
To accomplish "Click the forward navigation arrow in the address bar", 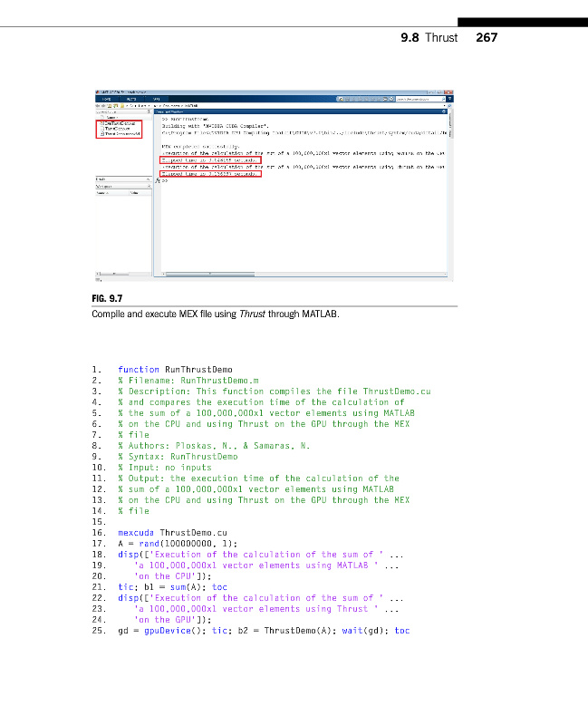I will point(103,107).
